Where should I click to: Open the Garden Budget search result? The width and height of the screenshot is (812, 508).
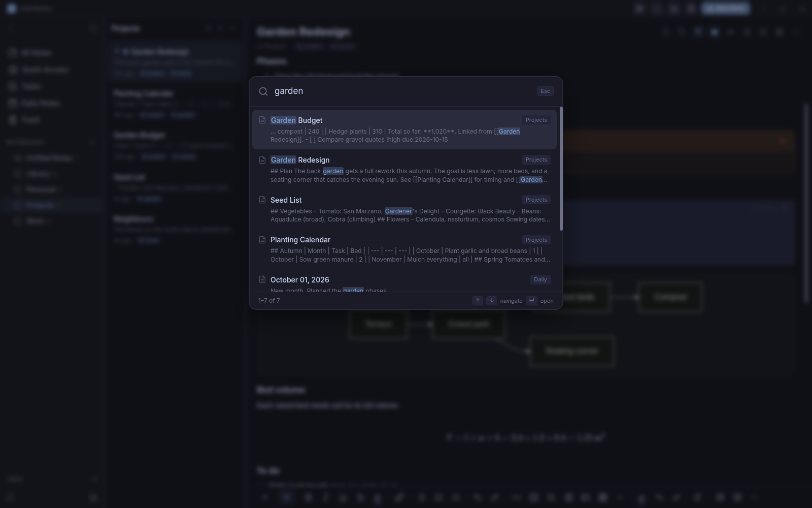click(x=404, y=130)
